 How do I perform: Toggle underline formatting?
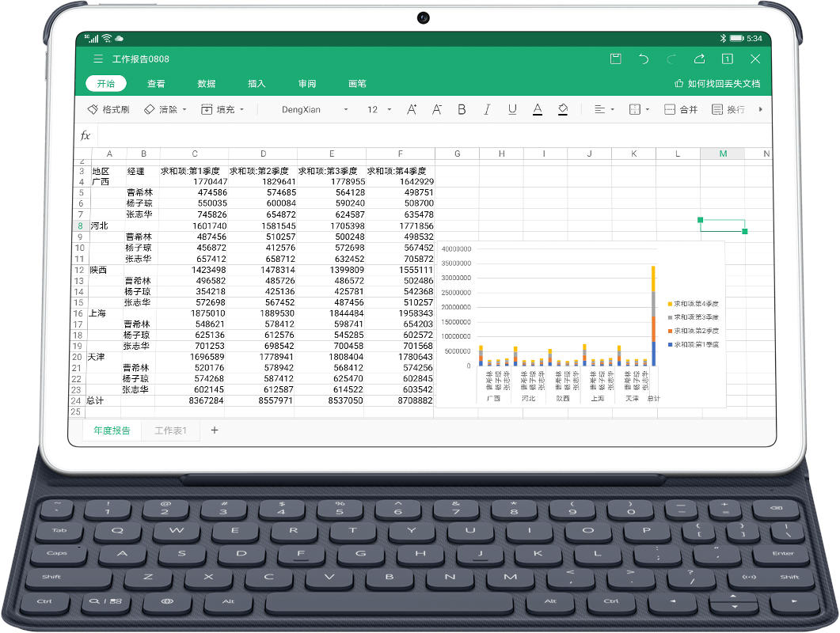tap(512, 109)
